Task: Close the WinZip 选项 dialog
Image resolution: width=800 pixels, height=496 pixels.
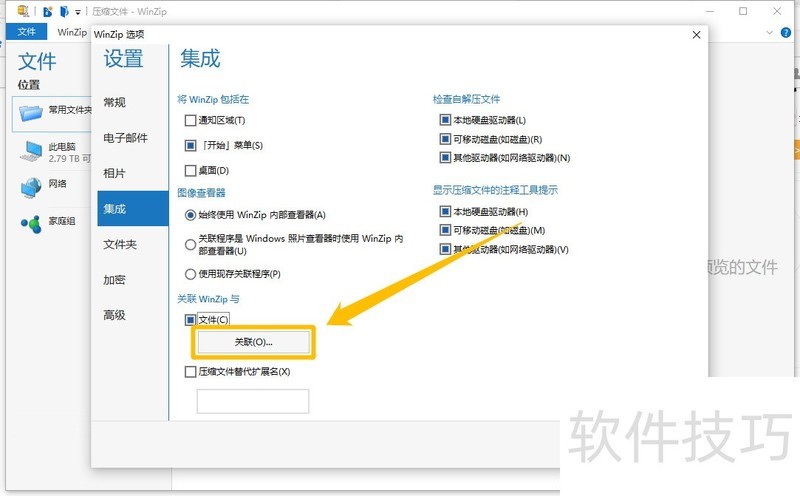Action: (x=696, y=35)
